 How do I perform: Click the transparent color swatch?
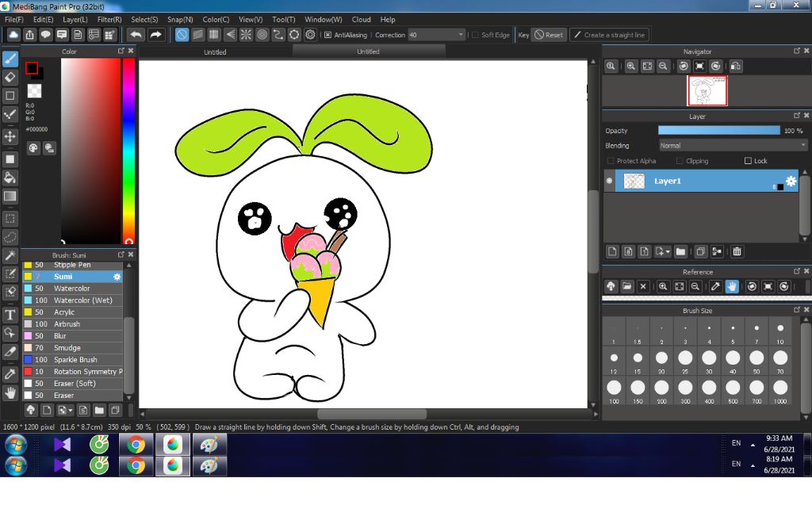pos(34,90)
